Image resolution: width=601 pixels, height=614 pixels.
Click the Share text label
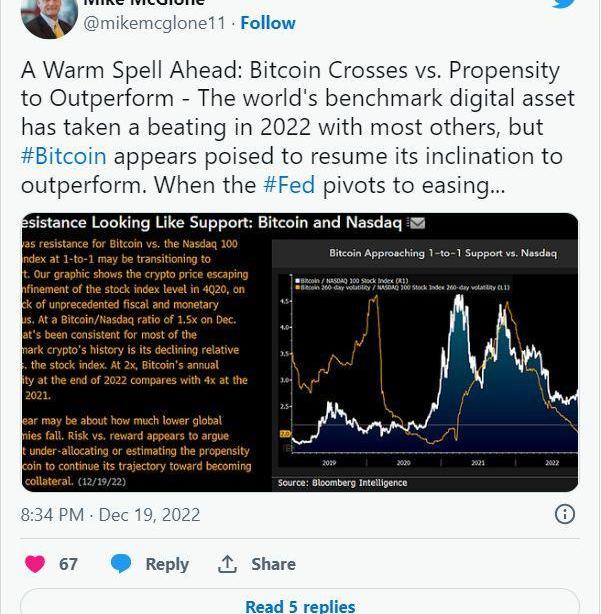[273, 564]
